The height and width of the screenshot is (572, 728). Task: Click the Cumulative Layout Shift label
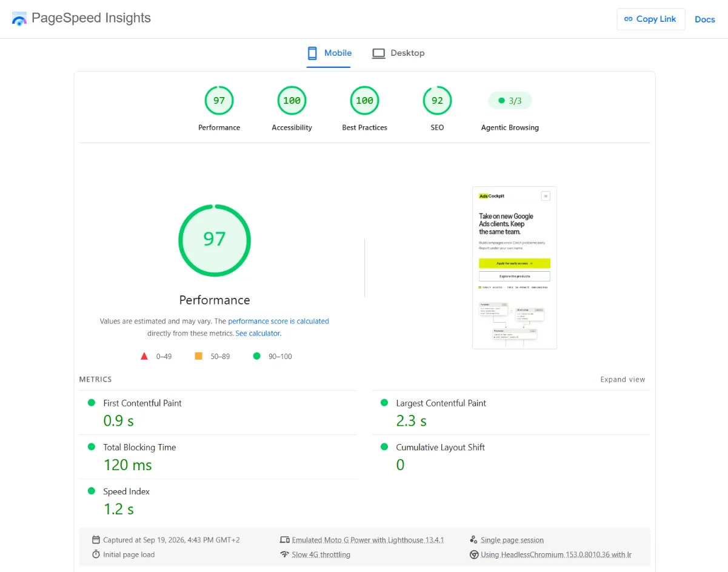coord(441,447)
